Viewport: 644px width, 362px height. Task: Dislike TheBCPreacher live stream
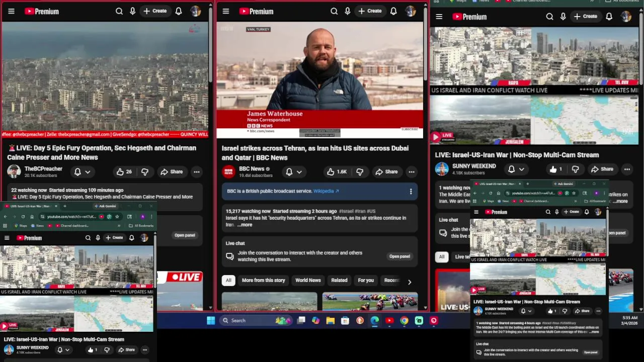point(145,171)
